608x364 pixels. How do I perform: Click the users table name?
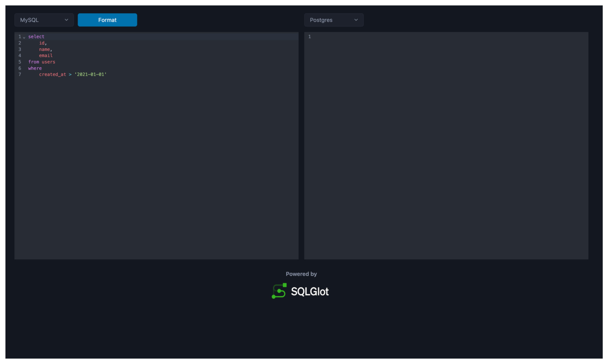pos(48,62)
